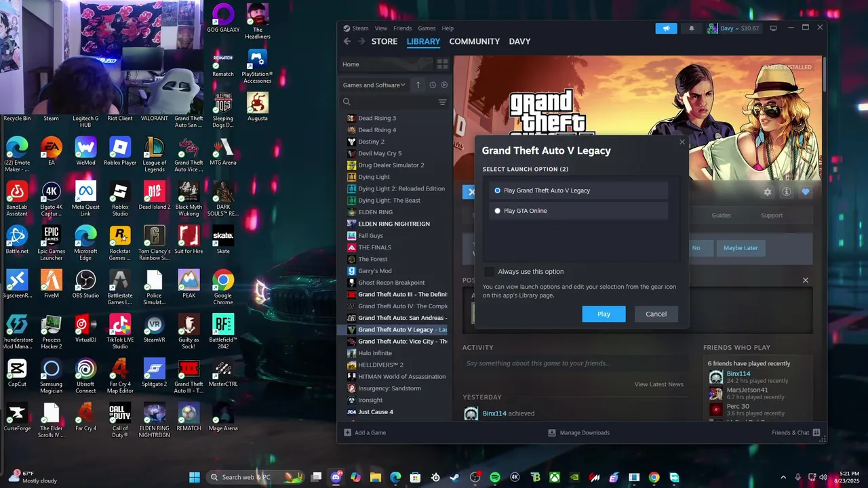
Task: Go to the STORE tab
Action: pos(384,41)
